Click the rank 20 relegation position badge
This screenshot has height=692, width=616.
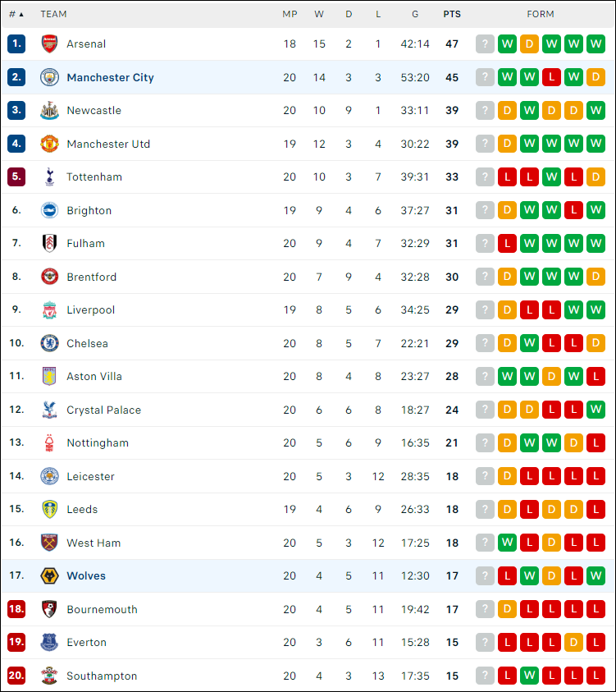coord(16,676)
